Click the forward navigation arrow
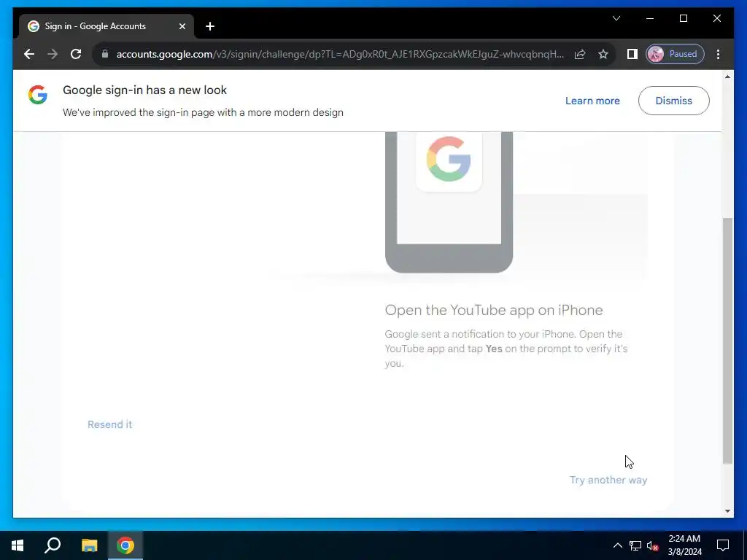The image size is (747, 560). point(53,54)
